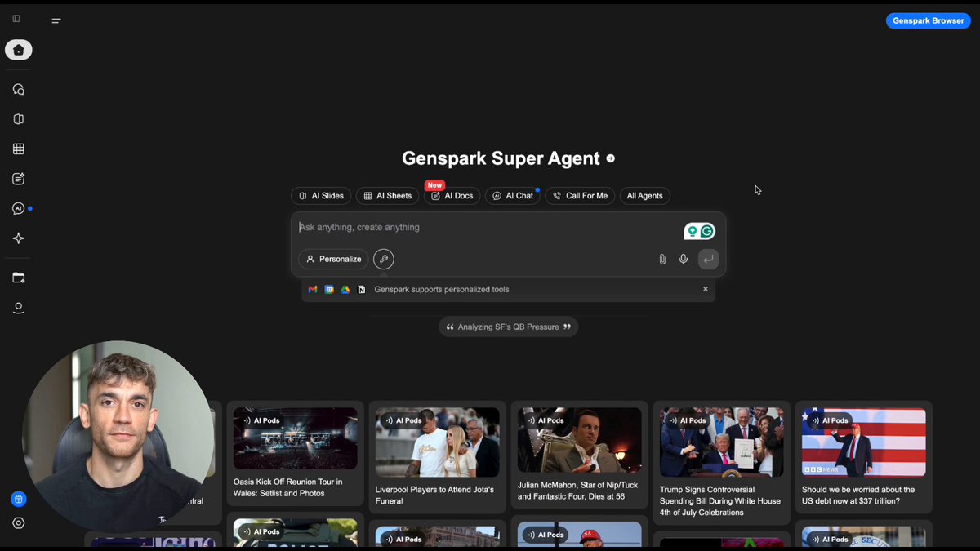Click 'Liverpool Players to Attend Jota's Funeral' headline
This screenshot has width=980, height=551.
[x=435, y=495]
